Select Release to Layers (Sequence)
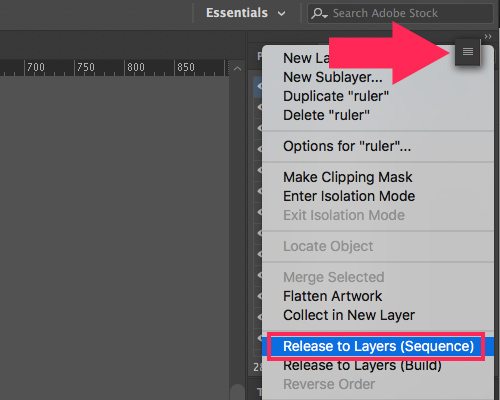The height and width of the screenshot is (400, 500). [378, 346]
